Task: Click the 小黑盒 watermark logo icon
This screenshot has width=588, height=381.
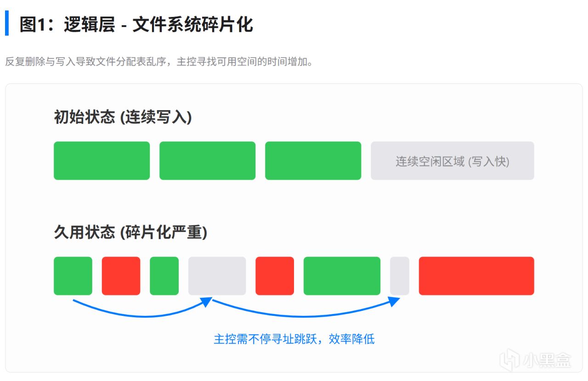Action: click(x=509, y=360)
